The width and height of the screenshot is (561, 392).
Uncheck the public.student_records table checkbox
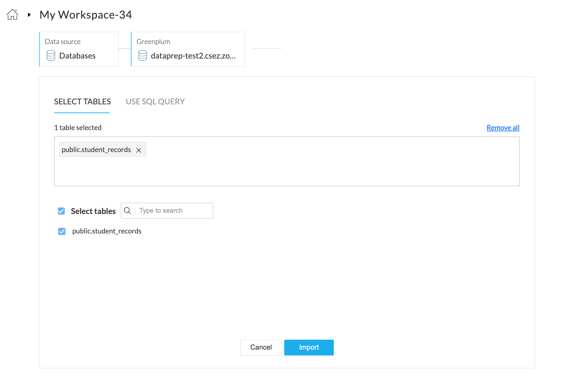(x=62, y=231)
